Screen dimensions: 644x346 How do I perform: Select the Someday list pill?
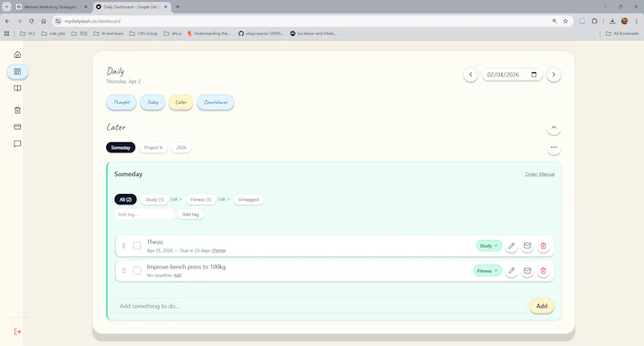(121, 148)
